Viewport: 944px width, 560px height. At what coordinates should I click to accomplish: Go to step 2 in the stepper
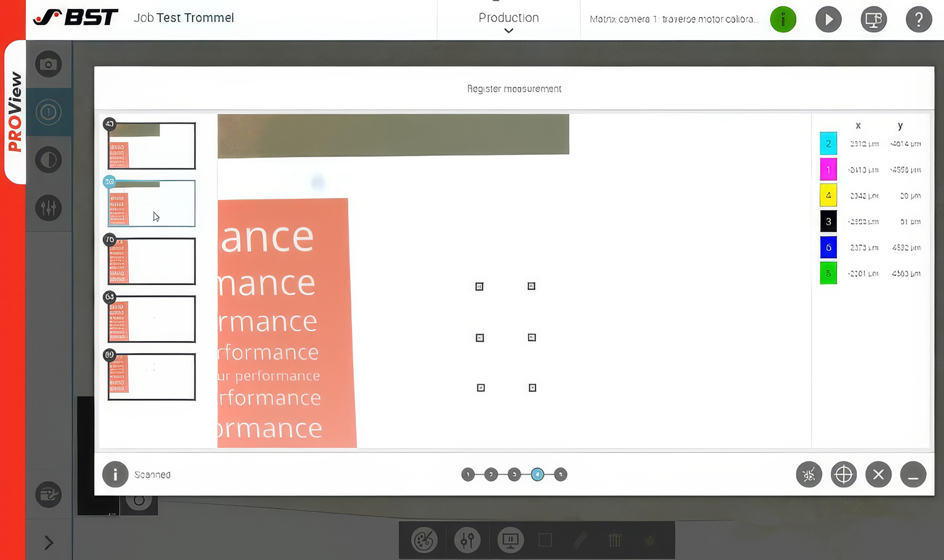click(491, 474)
